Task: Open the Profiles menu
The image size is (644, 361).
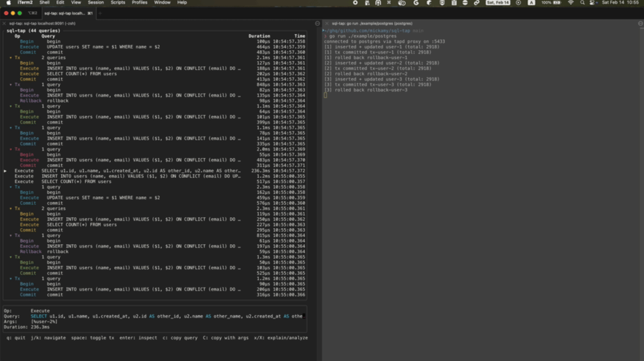Action: click(x=140, y=3)
